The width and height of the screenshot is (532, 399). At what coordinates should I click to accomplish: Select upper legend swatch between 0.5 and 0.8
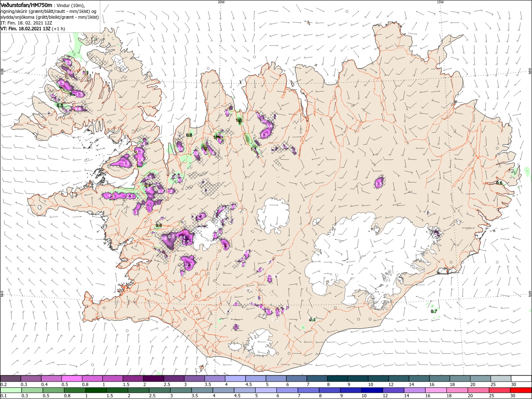coord(71,379)
